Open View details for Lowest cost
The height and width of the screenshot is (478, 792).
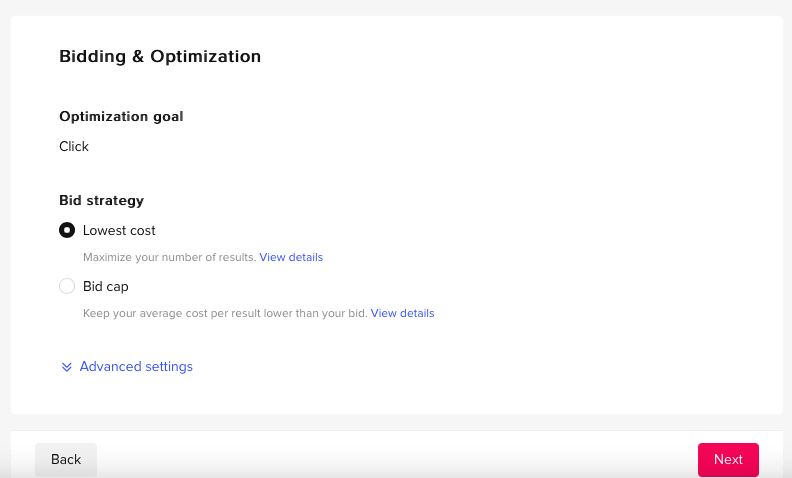(291, 257)
